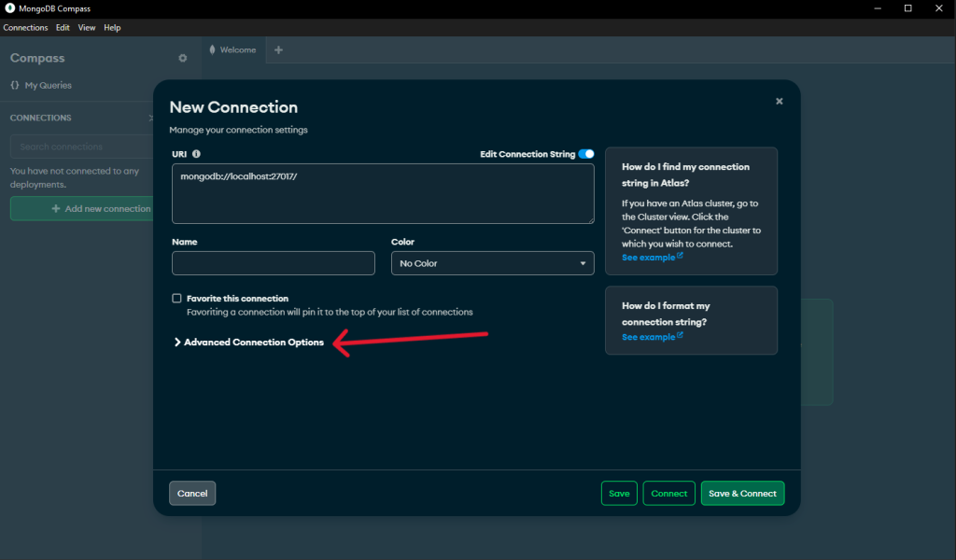Screen dimensions: 956x560
Task: Click the Connect button
Action: coord(668,494)
